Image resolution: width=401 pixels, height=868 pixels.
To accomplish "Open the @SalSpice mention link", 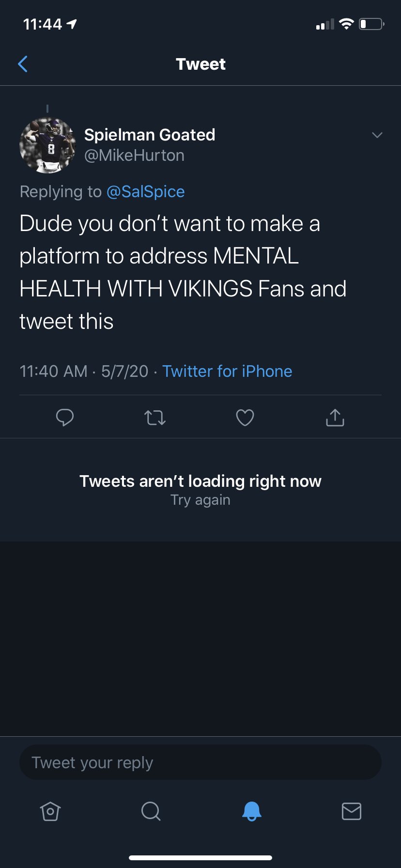I will pos(145,192).
